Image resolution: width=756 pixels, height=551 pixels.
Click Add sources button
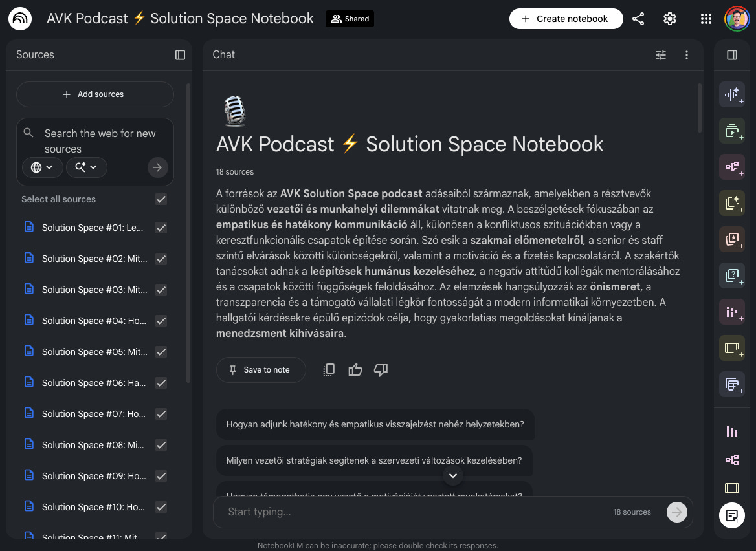[x=95, y=94]
